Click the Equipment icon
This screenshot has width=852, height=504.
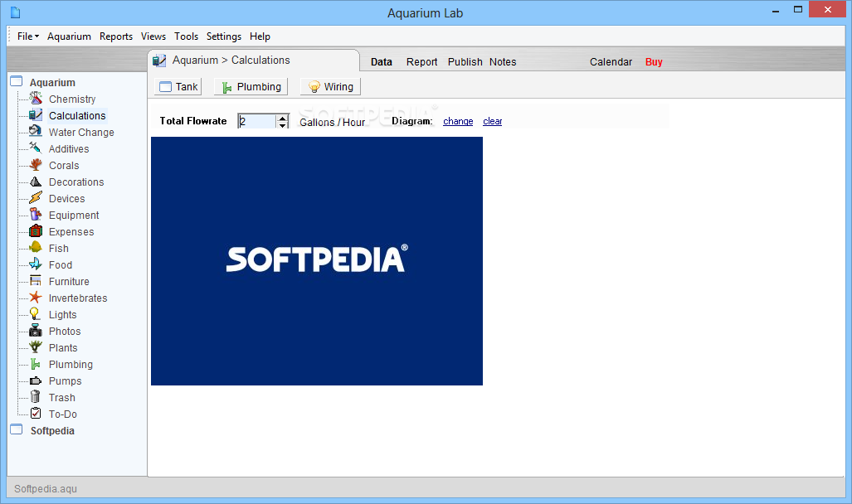click(36, 215)
